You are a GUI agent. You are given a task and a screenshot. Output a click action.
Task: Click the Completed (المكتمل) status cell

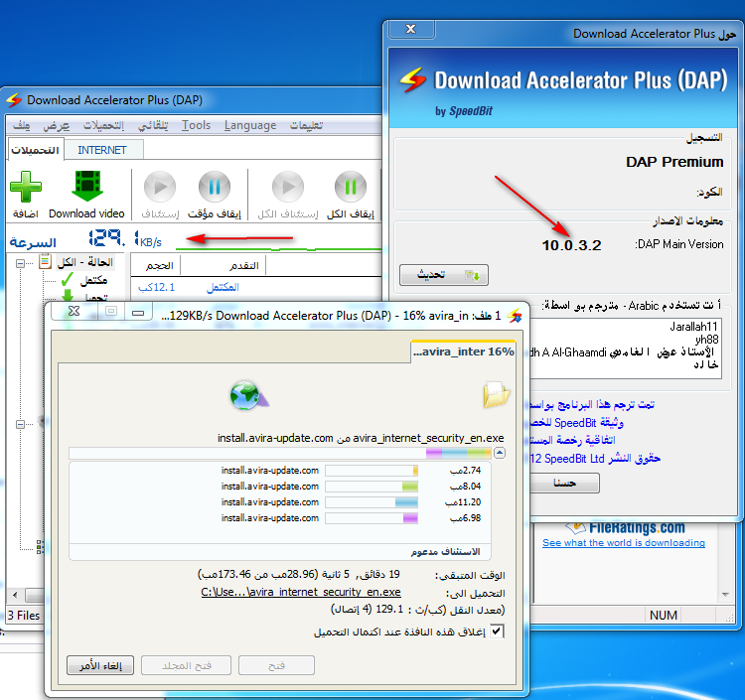click(x=223, y=287)
